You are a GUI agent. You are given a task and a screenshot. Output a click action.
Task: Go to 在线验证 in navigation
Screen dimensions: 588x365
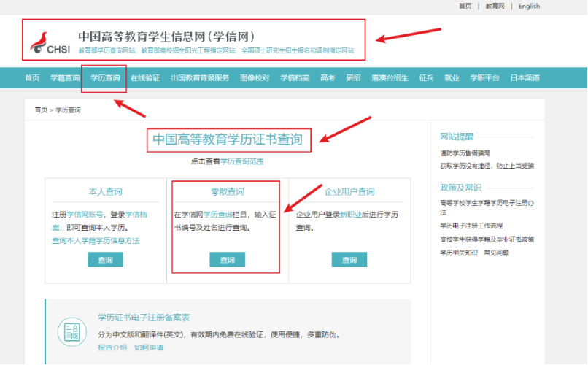[x=145, y=77]
